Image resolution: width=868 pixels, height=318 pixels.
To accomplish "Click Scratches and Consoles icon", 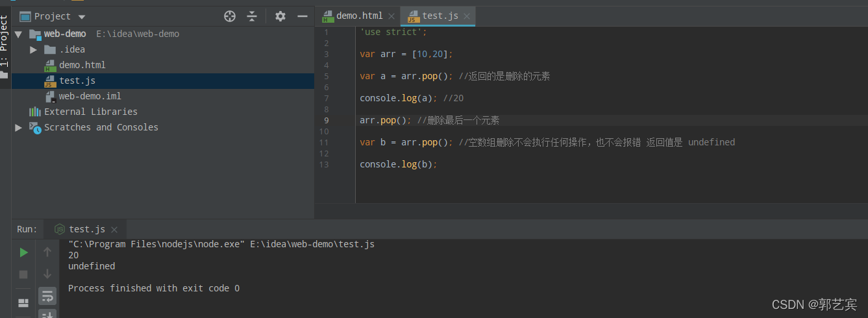I will pyautogui.click(x=35, y=127).
